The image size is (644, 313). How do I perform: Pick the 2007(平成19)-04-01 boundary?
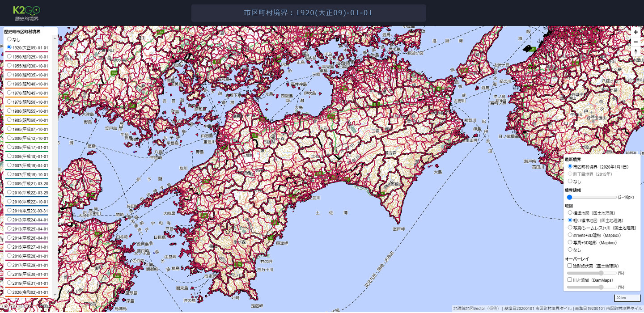point(9,165)
